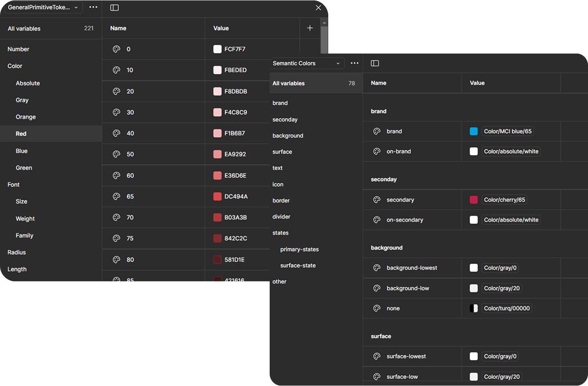Click the DC494A red color swatch

(x=218, y=196)
